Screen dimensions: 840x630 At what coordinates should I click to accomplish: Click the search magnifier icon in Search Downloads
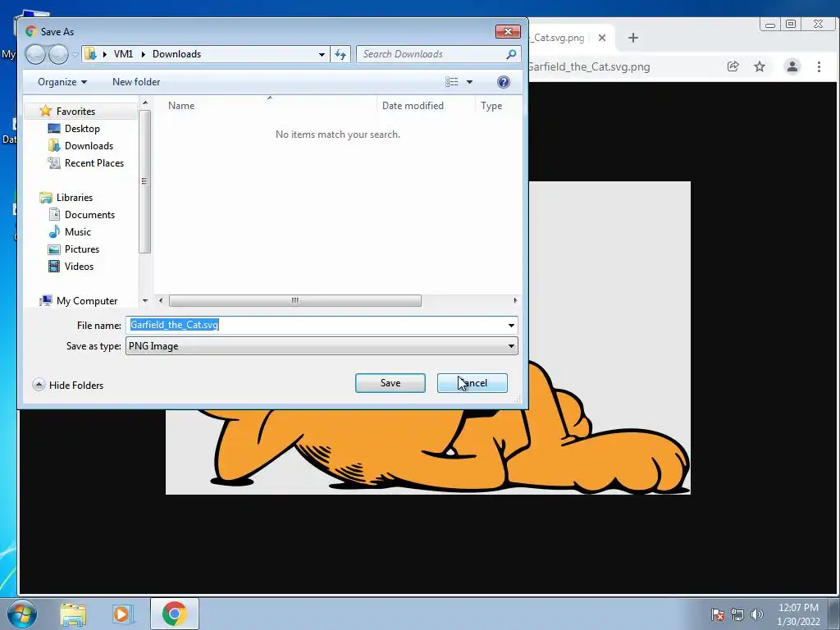511,54
